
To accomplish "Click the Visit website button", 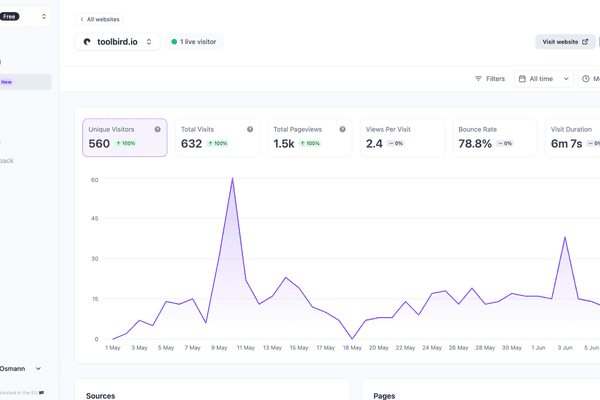I will tap(565, 42).
